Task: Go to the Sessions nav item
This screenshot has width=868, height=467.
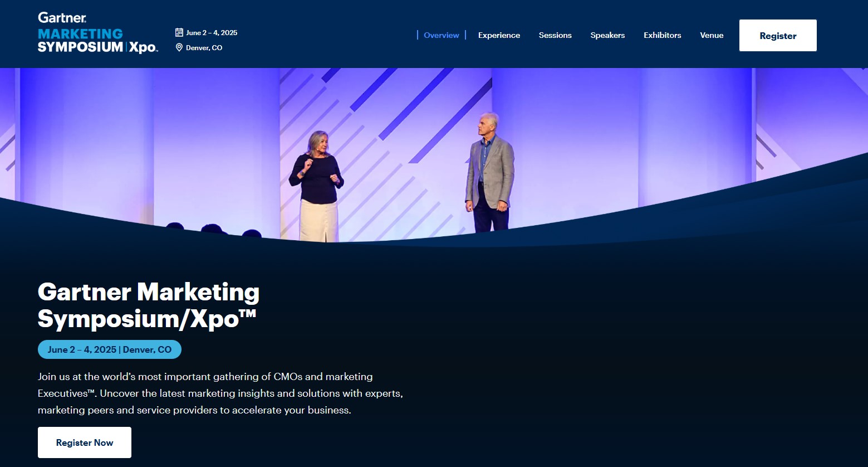Action: pos(555,35)
